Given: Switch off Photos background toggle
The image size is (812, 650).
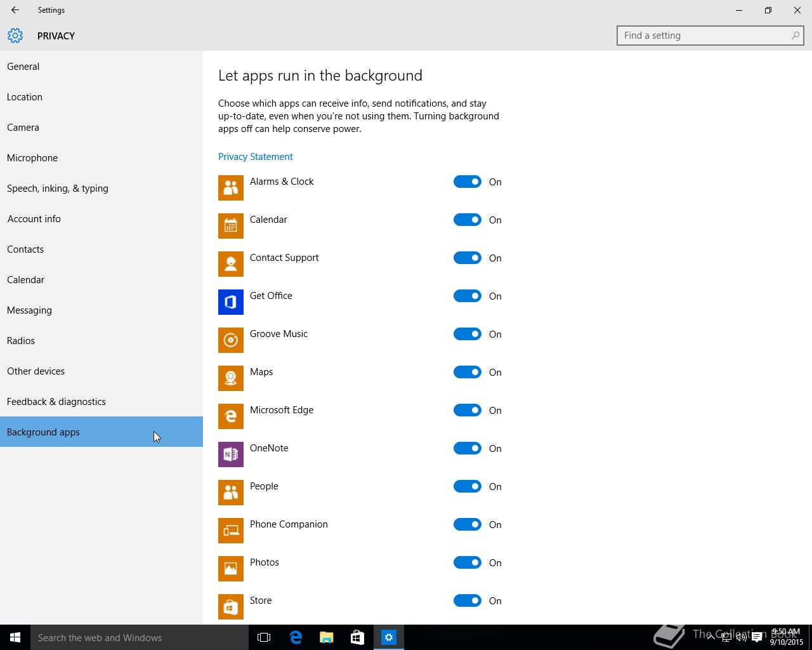Looking at the screenshot, I should tap(468, 562).
